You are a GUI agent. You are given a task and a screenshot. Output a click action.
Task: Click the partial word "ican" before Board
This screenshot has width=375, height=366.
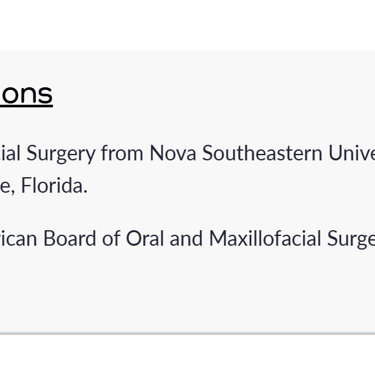click(19, 239)
